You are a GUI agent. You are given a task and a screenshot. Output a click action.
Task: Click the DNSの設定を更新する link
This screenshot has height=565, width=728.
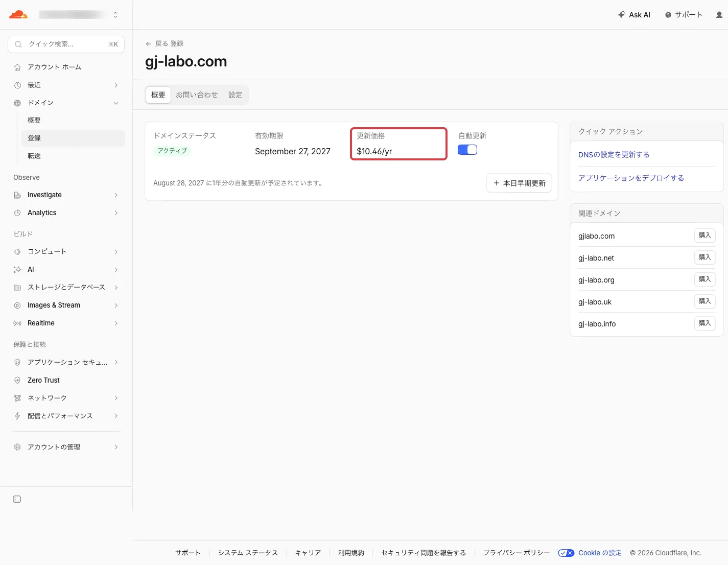[x=614, y=155]
